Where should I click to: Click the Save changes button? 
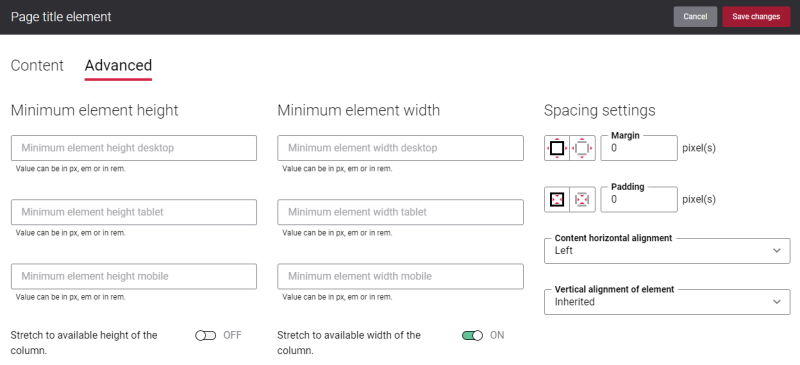point(756,16)
